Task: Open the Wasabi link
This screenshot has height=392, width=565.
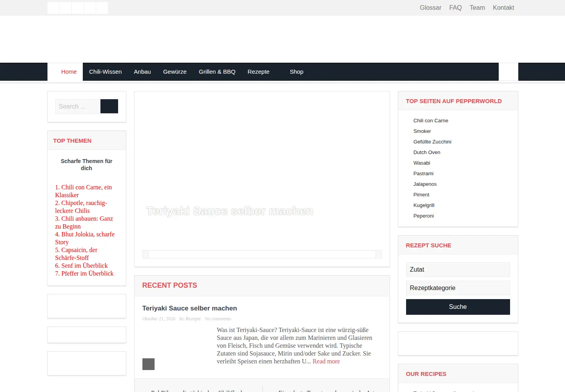Action: point(421,163)
